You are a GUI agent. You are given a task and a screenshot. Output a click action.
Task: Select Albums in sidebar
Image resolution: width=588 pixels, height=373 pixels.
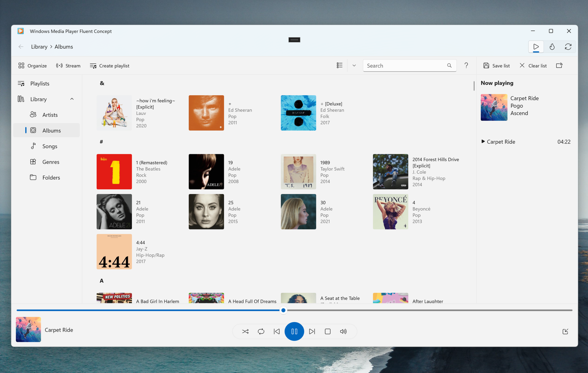coord(46,130)
